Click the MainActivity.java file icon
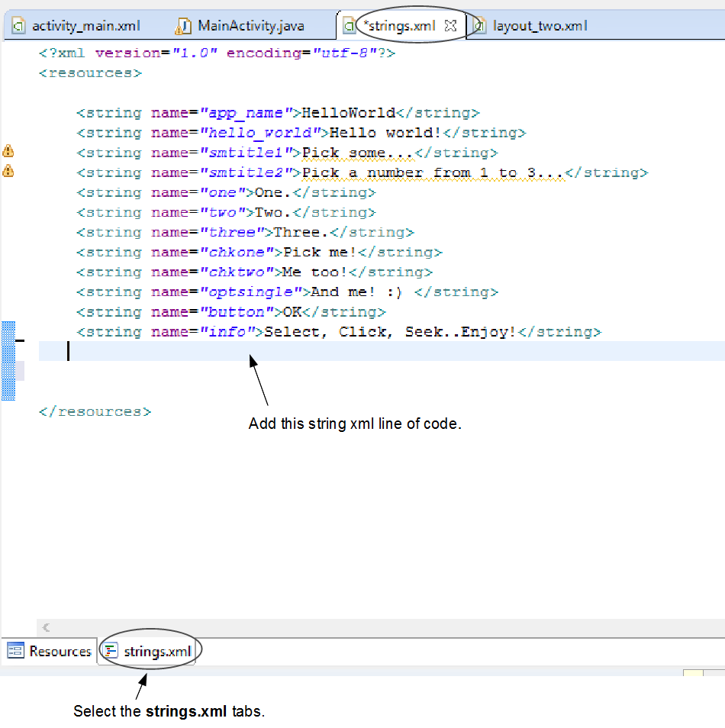 pos(183,26)
